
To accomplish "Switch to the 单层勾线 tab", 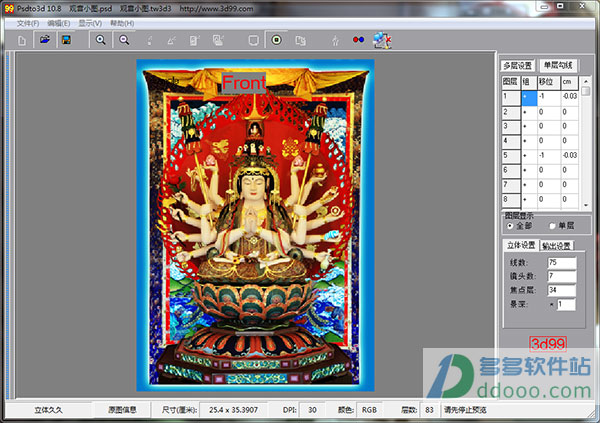I will [558, 65].
